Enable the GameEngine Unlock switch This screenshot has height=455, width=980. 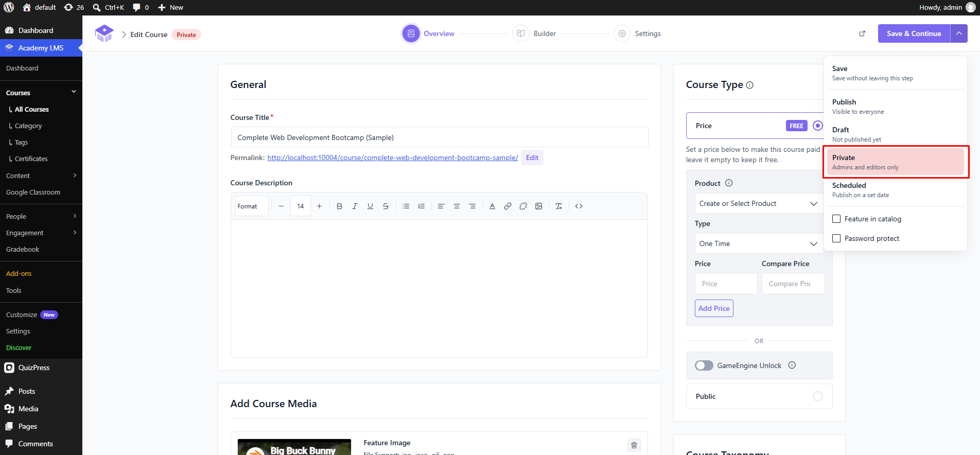(704, 365)
